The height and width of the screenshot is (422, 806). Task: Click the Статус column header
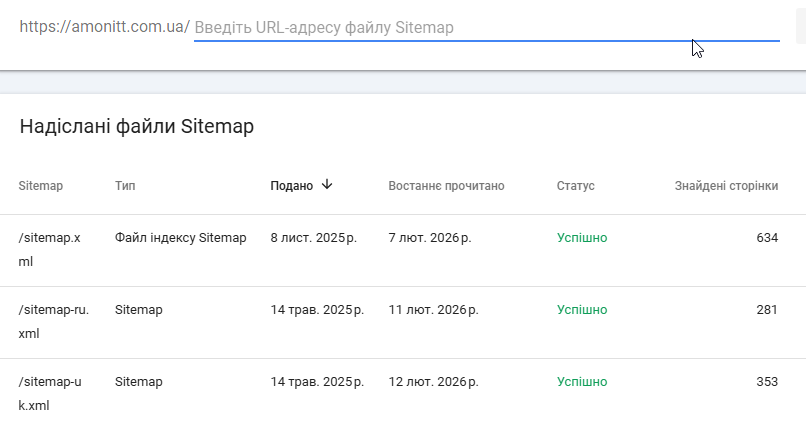tap(576, 186)
